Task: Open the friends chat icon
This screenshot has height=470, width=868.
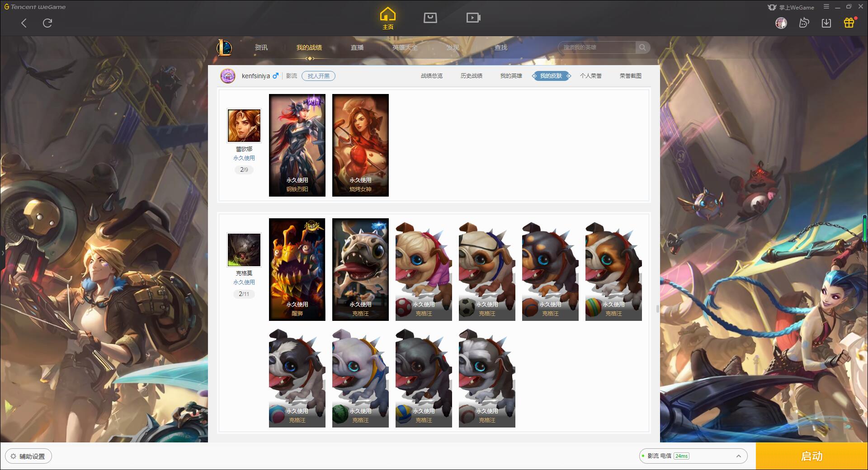Action: [x=804, y=23]
